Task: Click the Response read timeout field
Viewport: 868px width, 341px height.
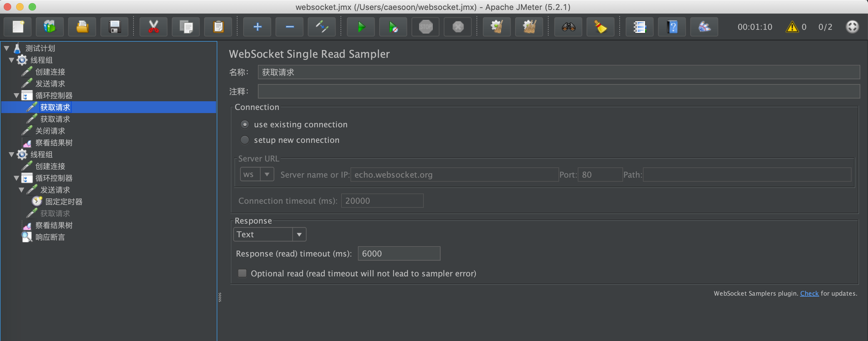Action: (x=399, y=254)
